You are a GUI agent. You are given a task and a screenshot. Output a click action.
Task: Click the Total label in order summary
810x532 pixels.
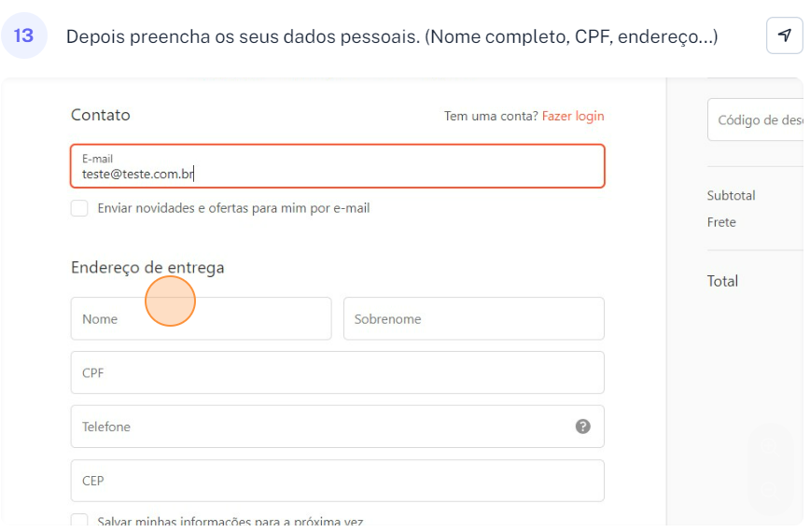pyautogui.click(x=722, y=281)
